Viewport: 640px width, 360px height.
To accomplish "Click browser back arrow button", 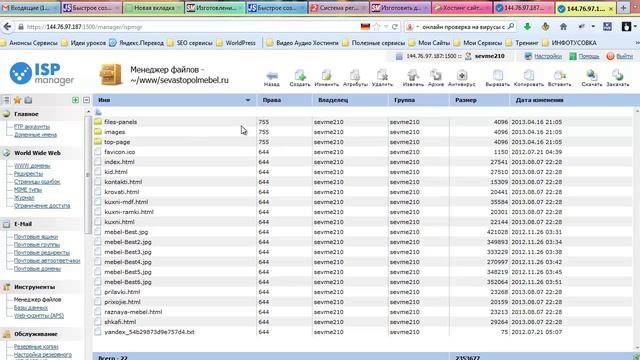I will point(7,27).
